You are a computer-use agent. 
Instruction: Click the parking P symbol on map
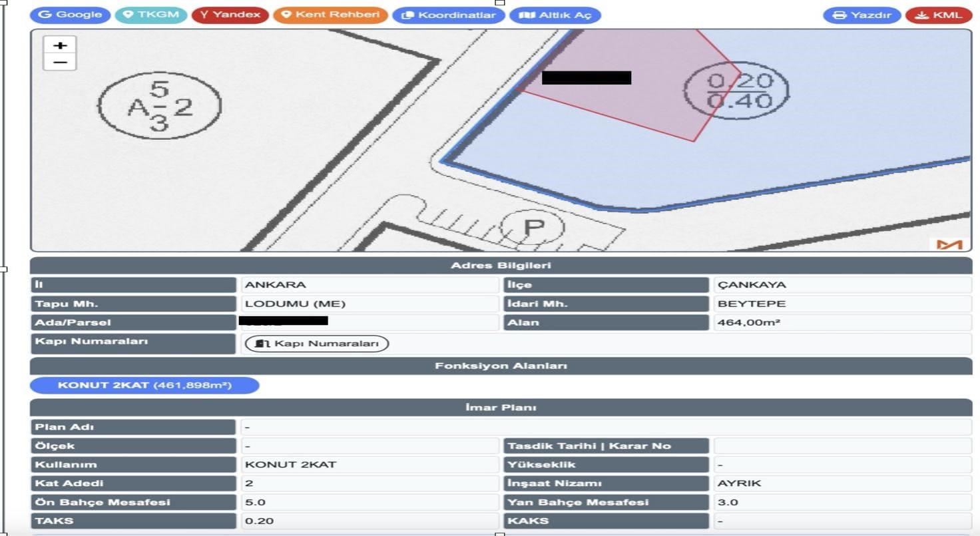point(533,228)
